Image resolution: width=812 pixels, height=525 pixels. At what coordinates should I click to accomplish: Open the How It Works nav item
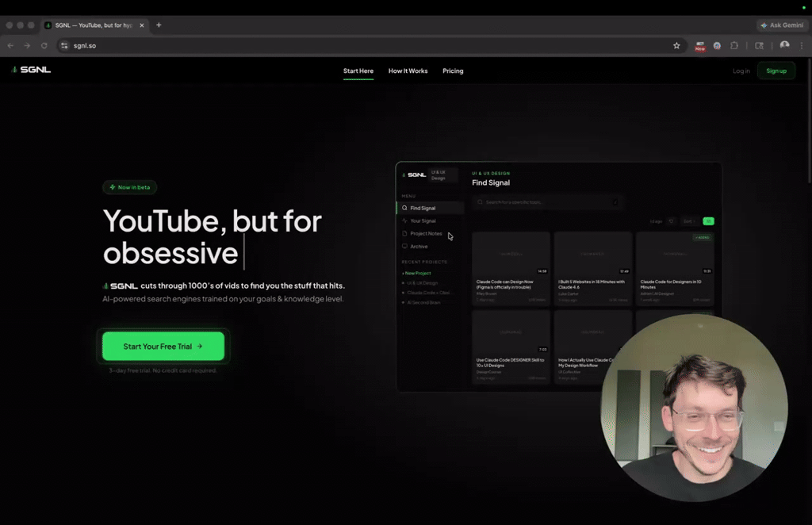click(408, 71)
